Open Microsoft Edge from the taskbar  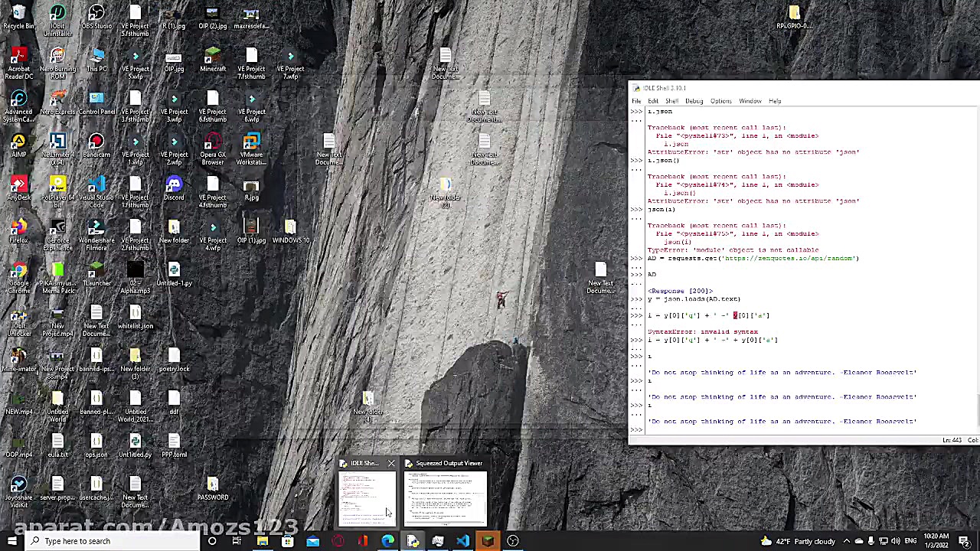click(x=388, y=541)
